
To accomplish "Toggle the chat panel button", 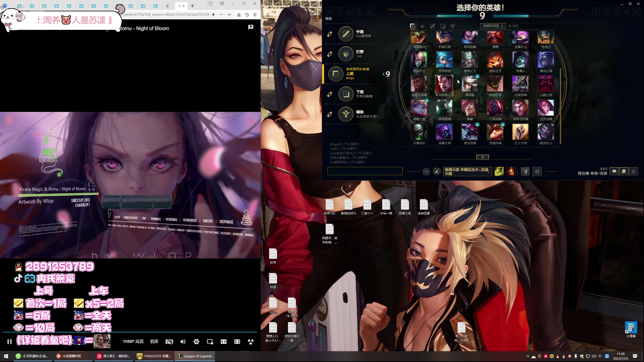I will coord(614,171).
